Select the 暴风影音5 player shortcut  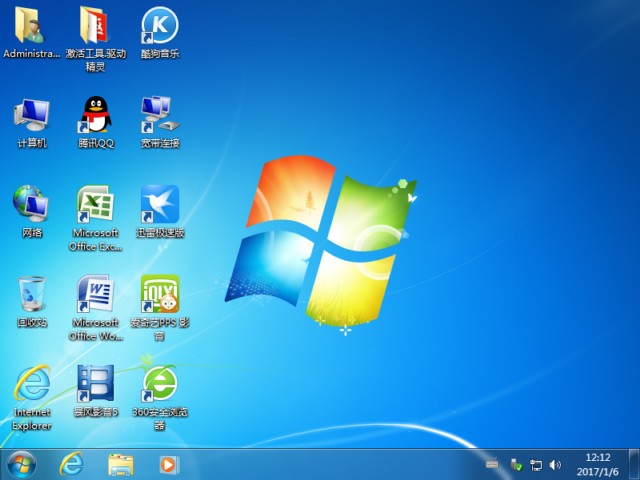point(96,384)
